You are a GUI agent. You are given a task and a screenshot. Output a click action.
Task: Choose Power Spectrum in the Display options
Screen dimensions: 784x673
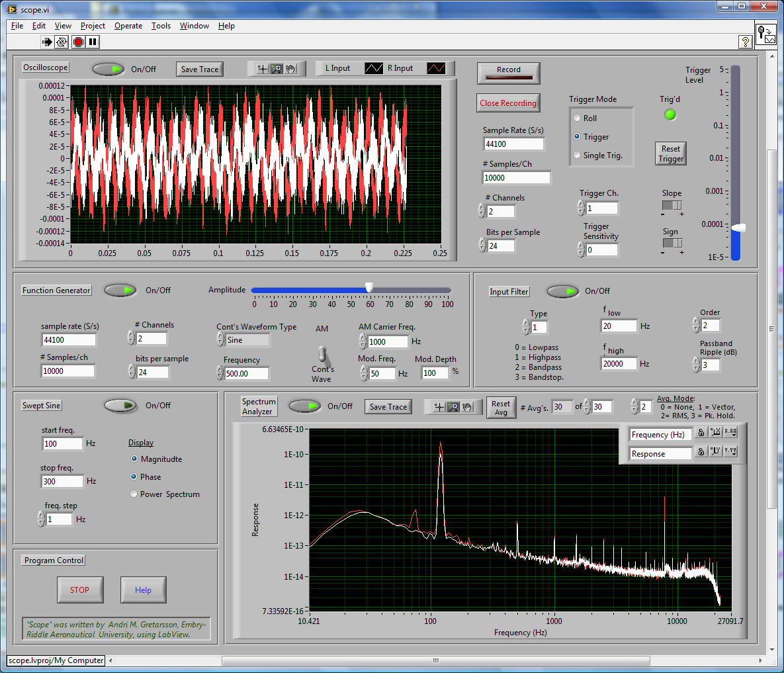pyautogui.click(x=133, y=493)
